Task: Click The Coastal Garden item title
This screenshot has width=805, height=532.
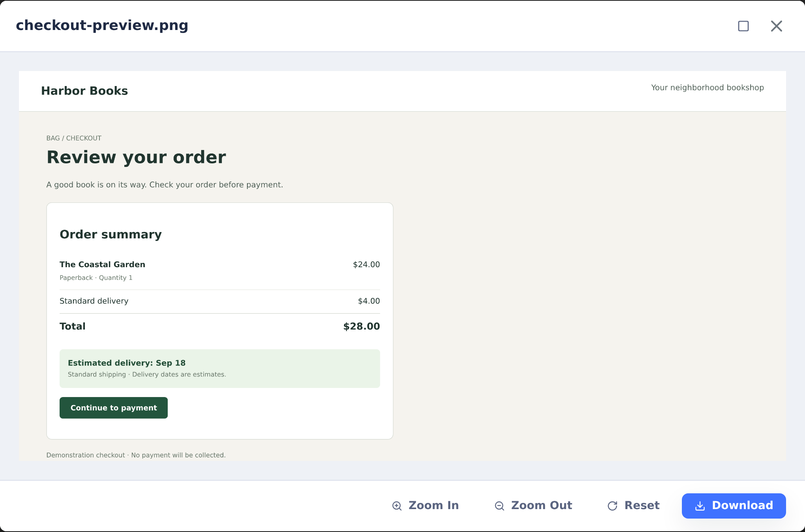Action: coord(102,264)
